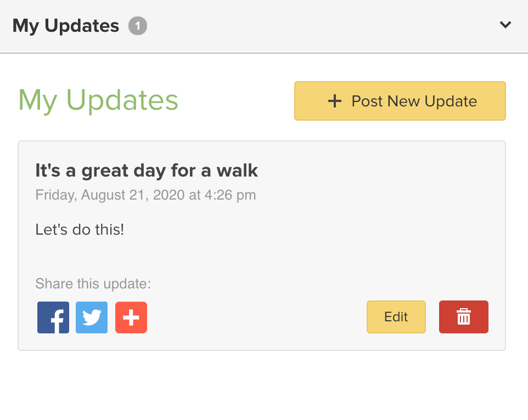Share the update on Facebook

(53, 317)
